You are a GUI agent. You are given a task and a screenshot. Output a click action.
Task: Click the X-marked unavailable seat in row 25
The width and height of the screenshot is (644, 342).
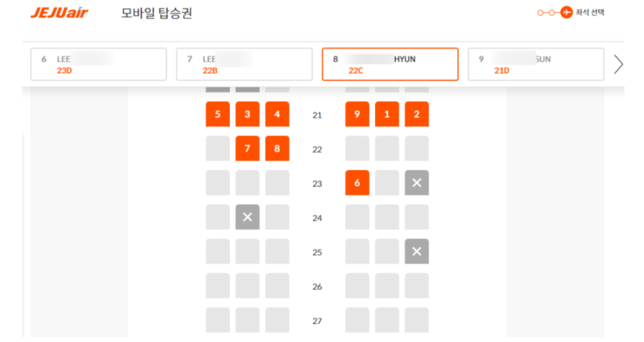click(x=416, y=252)
